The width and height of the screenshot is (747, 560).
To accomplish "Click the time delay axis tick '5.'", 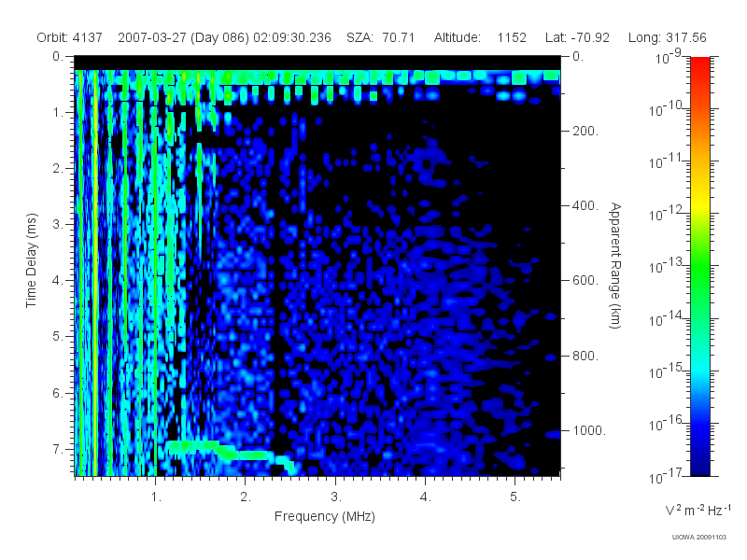I will point(58,337).
